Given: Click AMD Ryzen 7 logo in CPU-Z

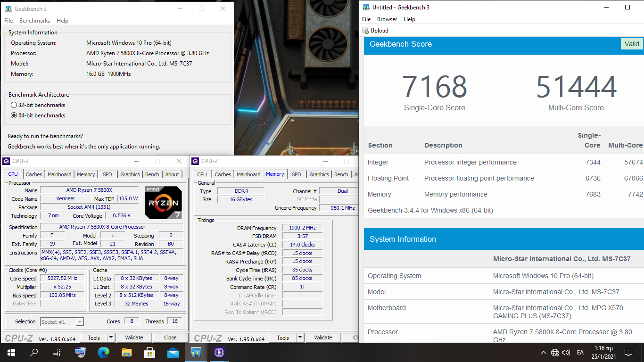Looking at the screenshot, I should [x=163, y=203].
